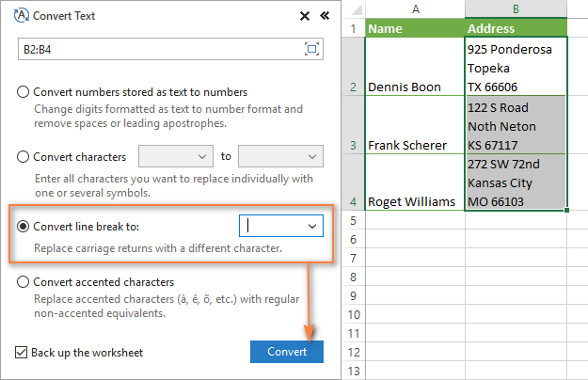Expand the line break replacement dropdown
588x380 pixels.
pyautogui.click(x=312, y=227)
